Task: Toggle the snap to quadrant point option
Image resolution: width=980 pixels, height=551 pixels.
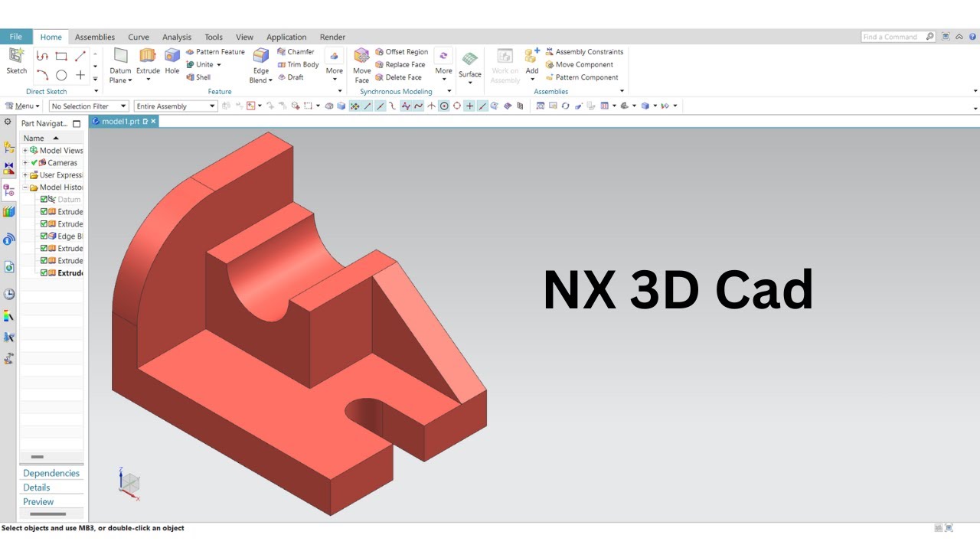Action: [x=457, y=106]
